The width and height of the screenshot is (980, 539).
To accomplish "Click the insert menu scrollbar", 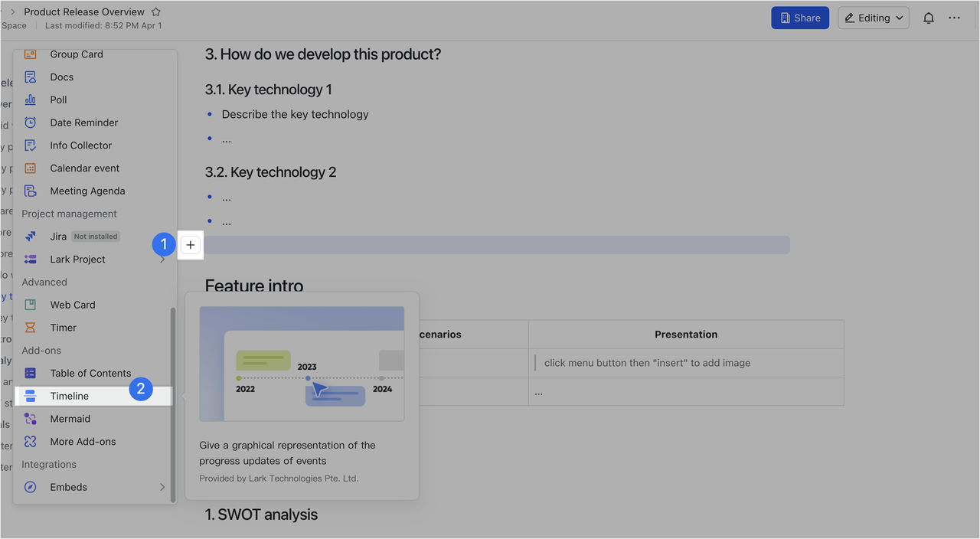I will click(172, 404).
